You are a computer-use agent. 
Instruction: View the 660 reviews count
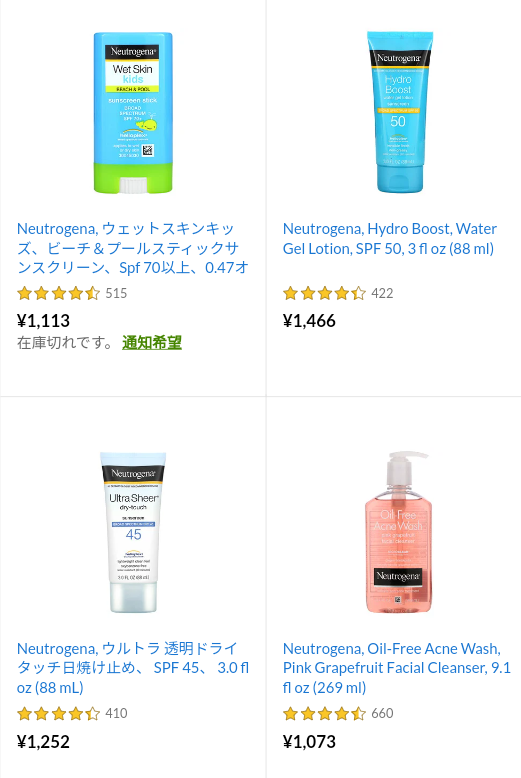(382, 713)
